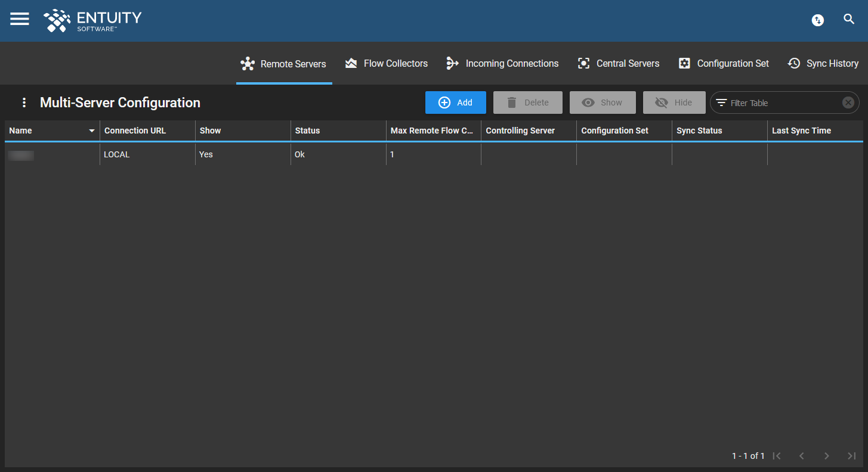
Task: Click the Ok status cell
Action: 338,154
